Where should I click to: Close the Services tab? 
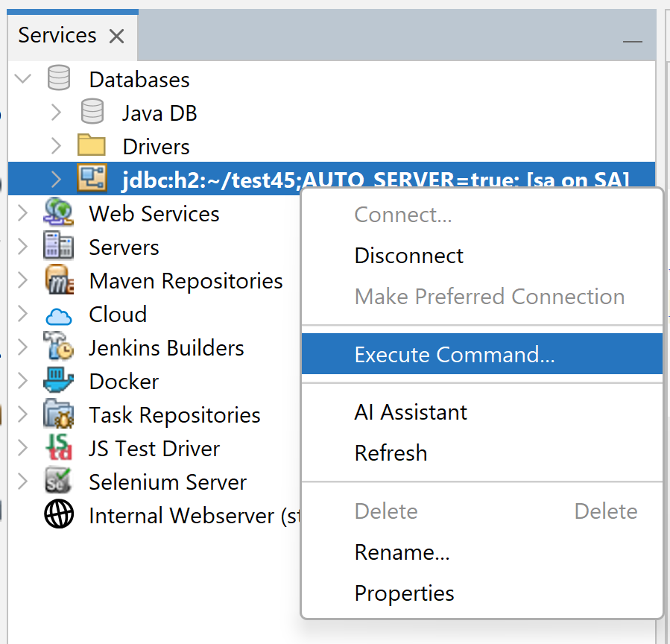[x=116, y=36]
